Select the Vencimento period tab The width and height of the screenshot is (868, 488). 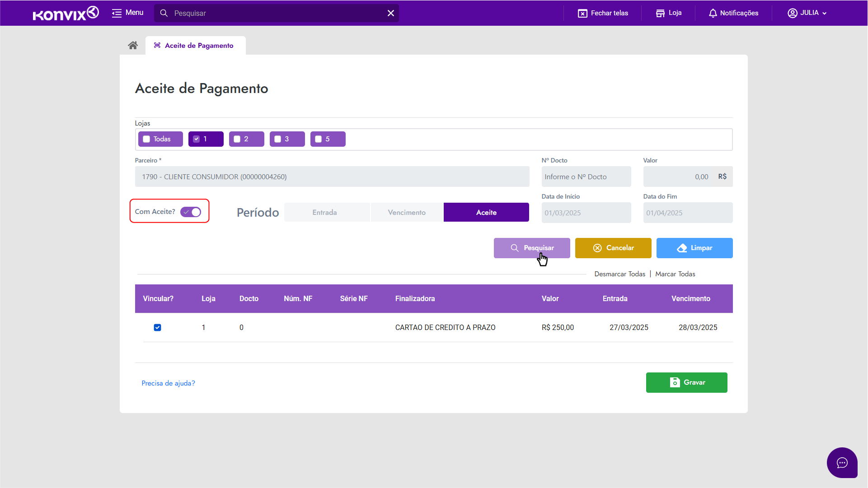click(407, 212)
